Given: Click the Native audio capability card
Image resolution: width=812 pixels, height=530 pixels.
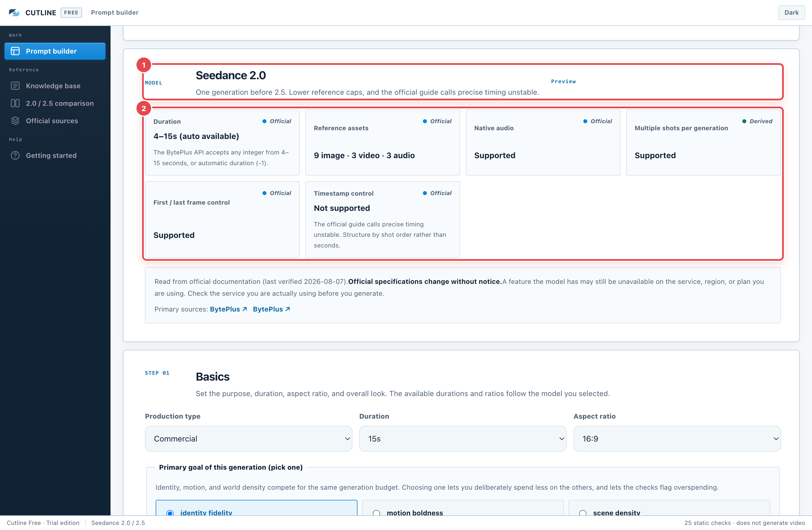Looking at the screenshot, I should 543,143.
